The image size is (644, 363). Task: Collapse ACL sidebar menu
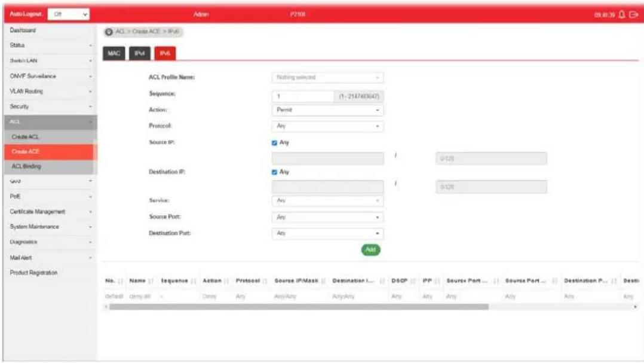point(51,121)
